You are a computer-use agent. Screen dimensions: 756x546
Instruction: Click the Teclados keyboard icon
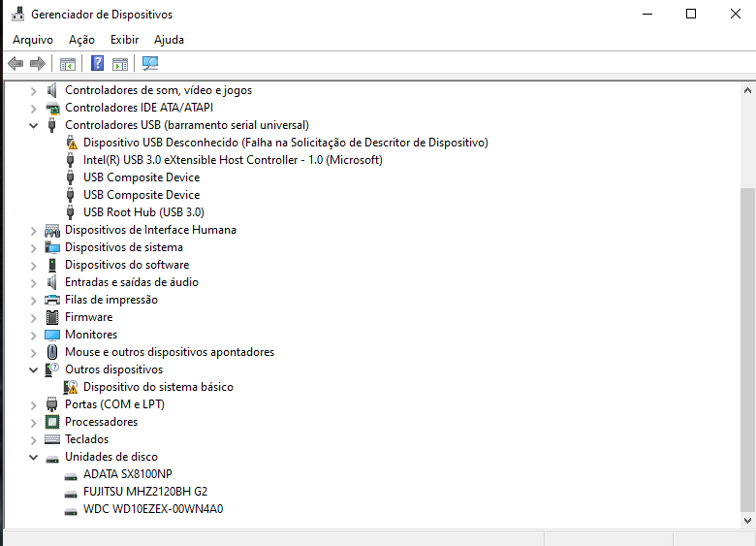coord(52,439)
